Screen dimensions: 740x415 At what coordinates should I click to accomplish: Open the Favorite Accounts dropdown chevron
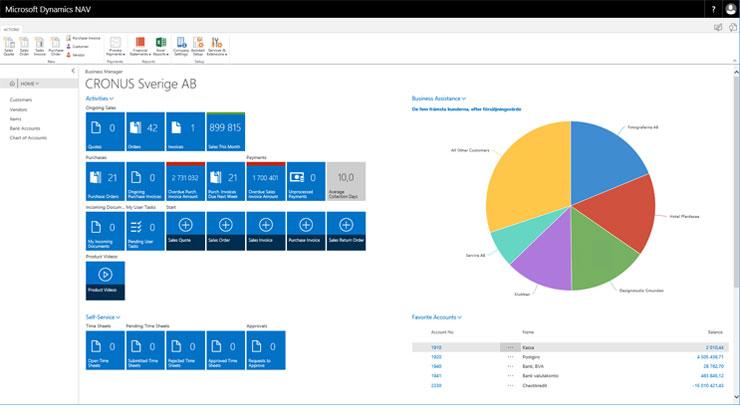[459, 317]
